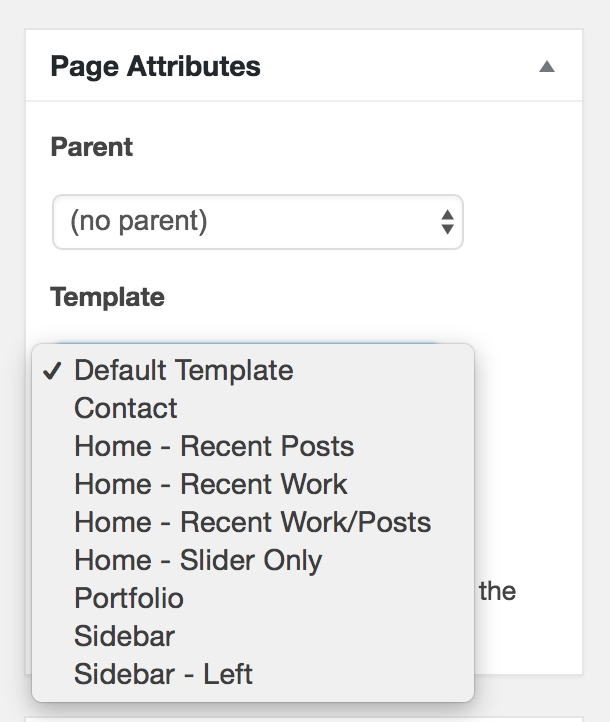
Task: Select Default Template option
Action: pyautogui.click(x=253, y=370)
